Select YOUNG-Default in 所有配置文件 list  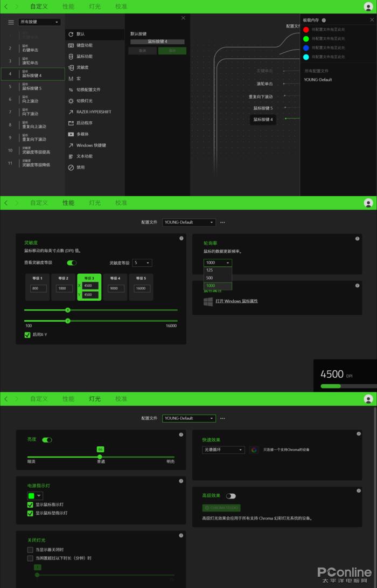tap(318, 80)
